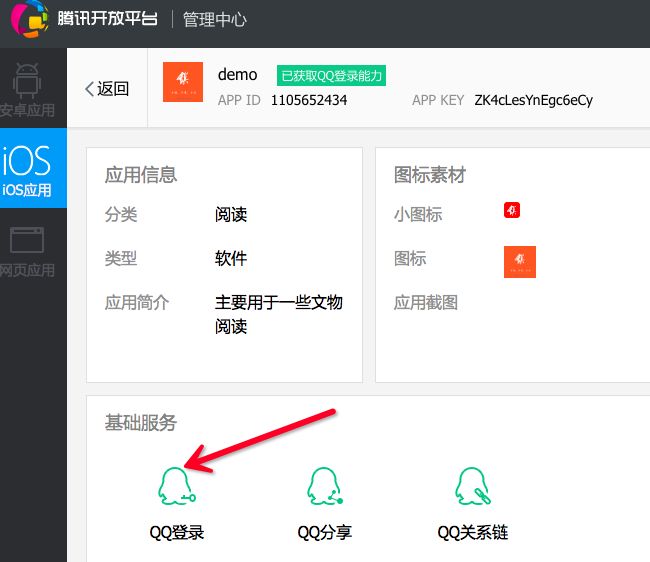Click the 腾讯开放平台 header title

(107, 18)
